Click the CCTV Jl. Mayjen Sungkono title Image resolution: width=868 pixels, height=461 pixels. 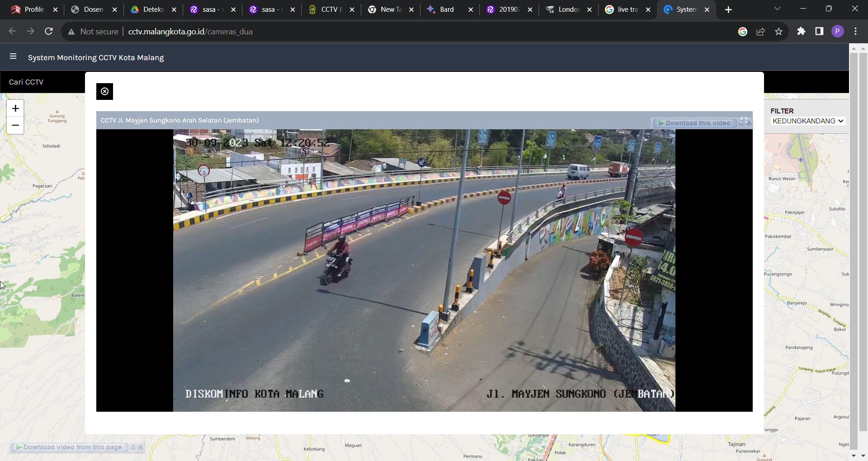coord(179,120)
